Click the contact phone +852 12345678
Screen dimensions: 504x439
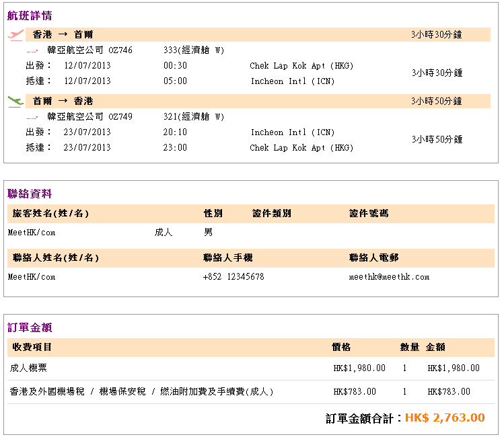[x=233, y=277]
